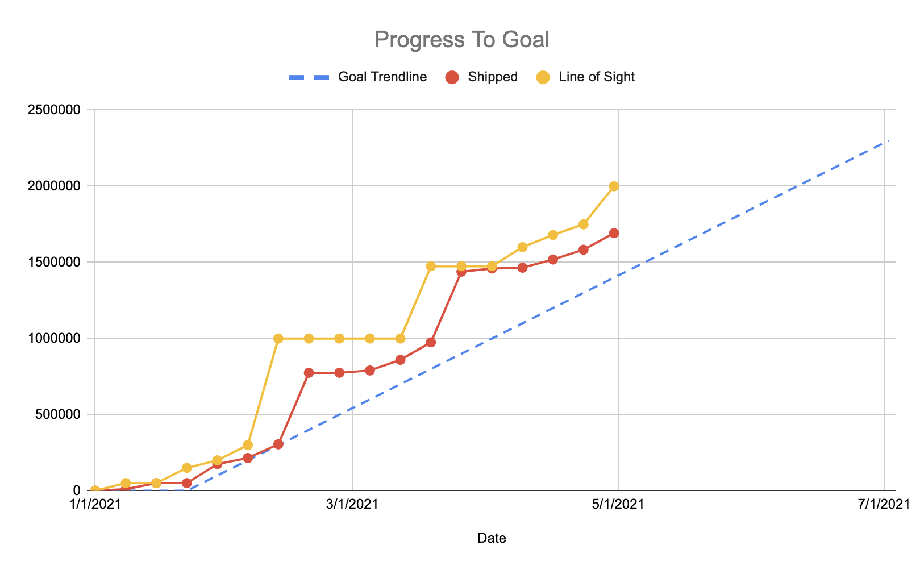Click the Progress To Goal chart title
The height and width of the screenshot is (574, 924).
point(461,40)
